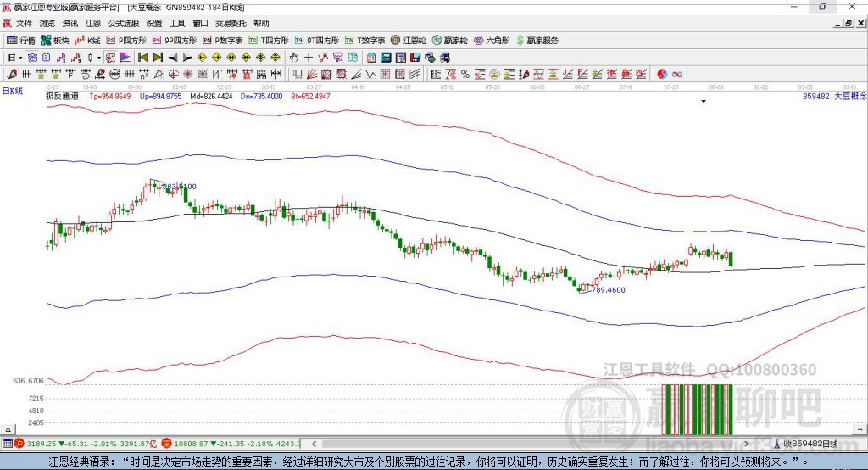Image resolution: width=868 pixels, height=470 pixels.
Task: Expand the candlestick style dropdown arrow
Action: point(99,58)
